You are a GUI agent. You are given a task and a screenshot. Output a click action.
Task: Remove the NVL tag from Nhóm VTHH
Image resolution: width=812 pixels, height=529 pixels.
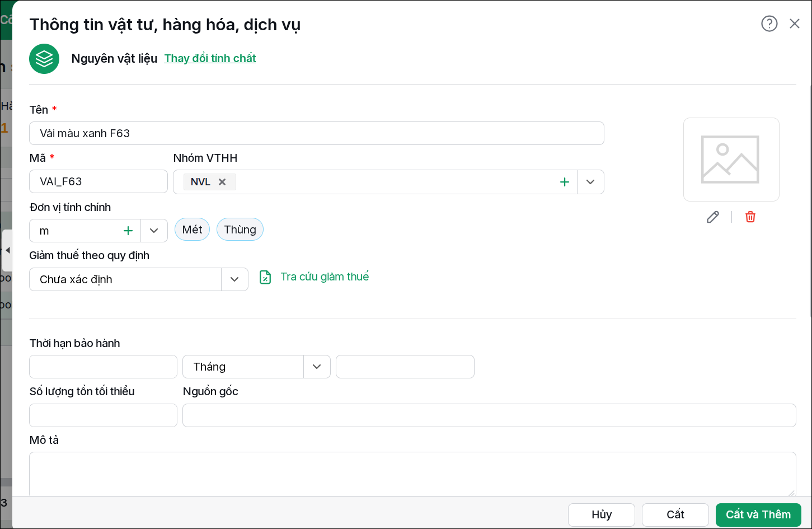222,182
